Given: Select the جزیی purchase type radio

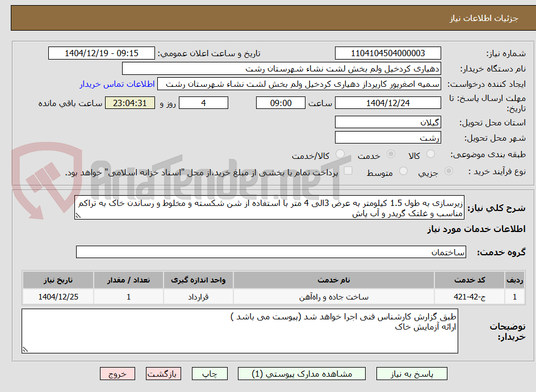Looking at the screenshot, I should point(449,171).
